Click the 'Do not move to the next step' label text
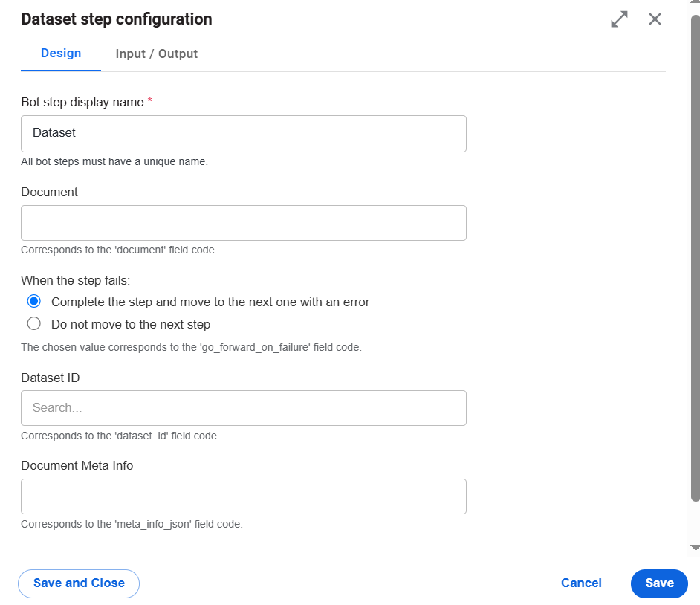The height and width of the screenshot is (605, 700). 131,324
